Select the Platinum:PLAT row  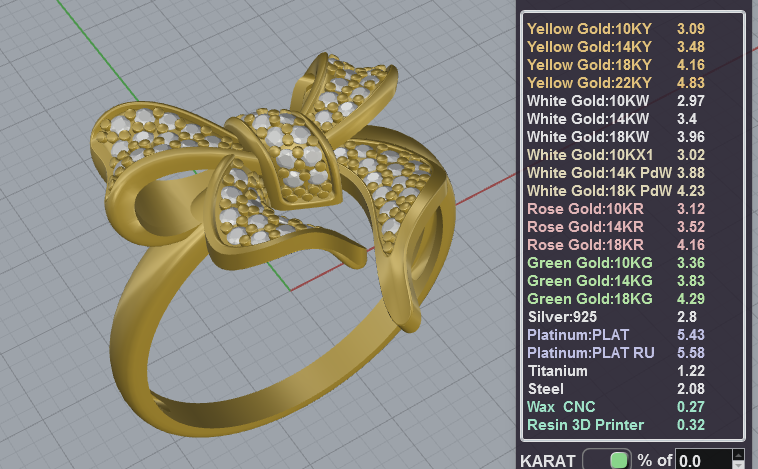[616, 335]
